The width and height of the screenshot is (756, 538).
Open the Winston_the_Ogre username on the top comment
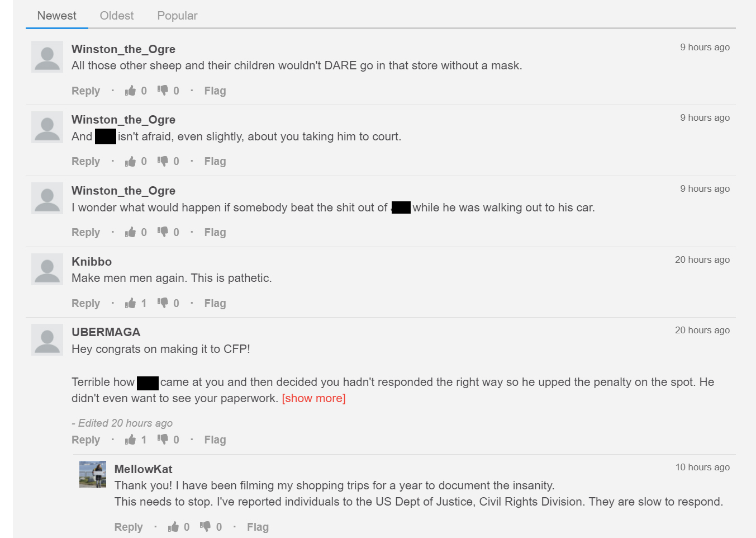[123, 49]
